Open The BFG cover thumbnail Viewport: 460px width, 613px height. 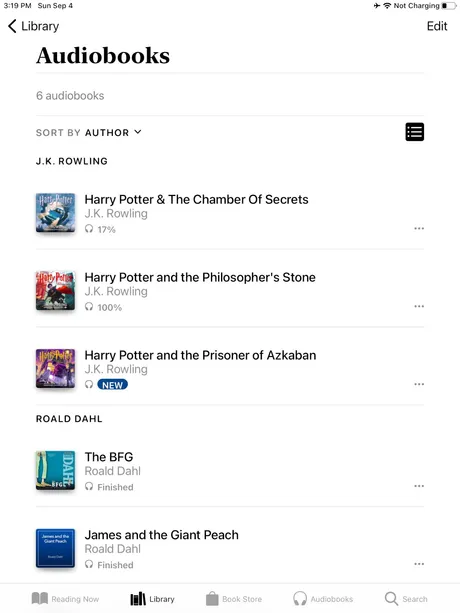[55, 470]
